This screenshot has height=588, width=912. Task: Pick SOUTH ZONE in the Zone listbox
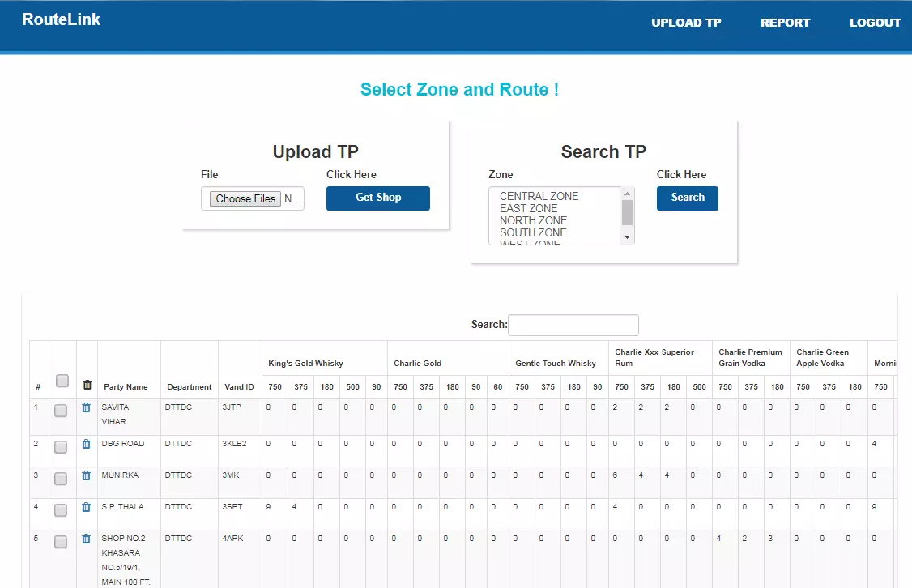pos(533,232)
